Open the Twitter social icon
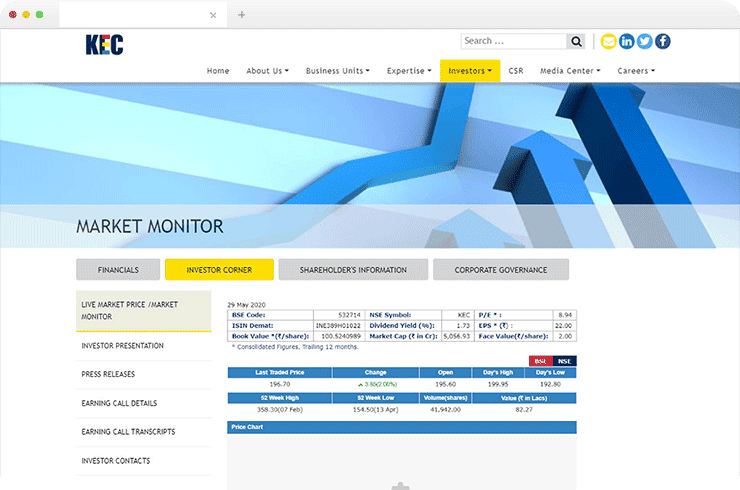The image size is (740, 490). point(644,41)
